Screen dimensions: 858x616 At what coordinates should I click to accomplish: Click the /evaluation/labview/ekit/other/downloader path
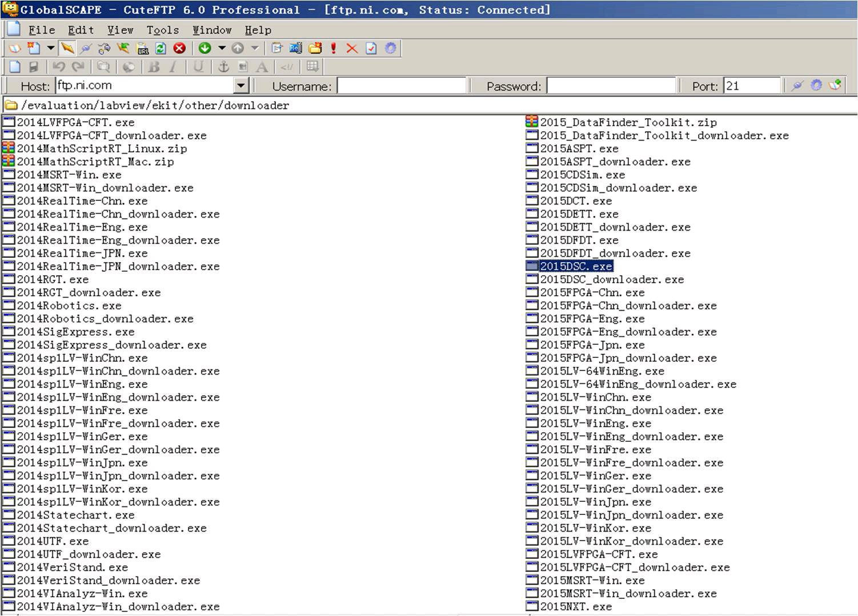155,106
